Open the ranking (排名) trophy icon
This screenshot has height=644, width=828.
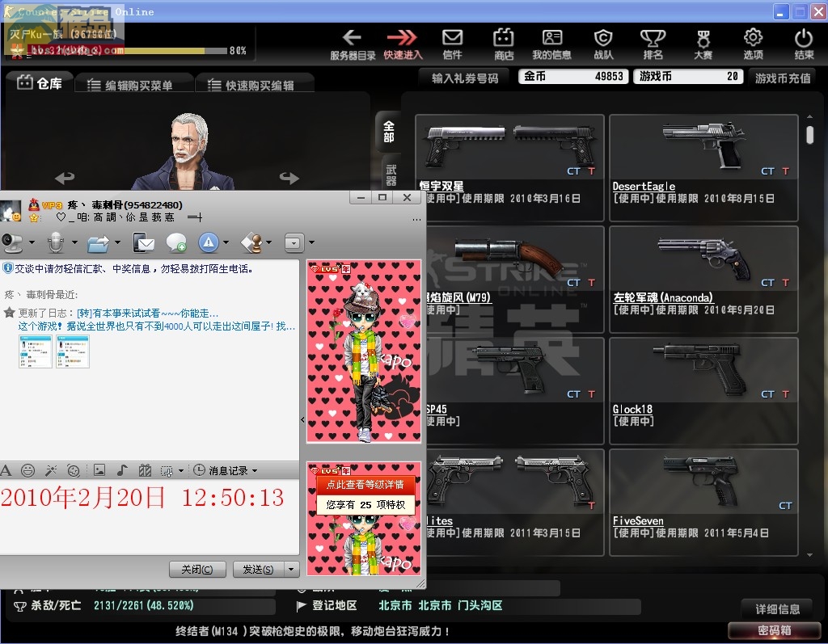click(x=653, y=37)
